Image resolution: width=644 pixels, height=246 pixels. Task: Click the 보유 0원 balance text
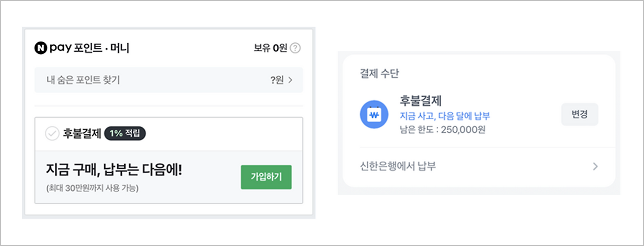point(270,49)
